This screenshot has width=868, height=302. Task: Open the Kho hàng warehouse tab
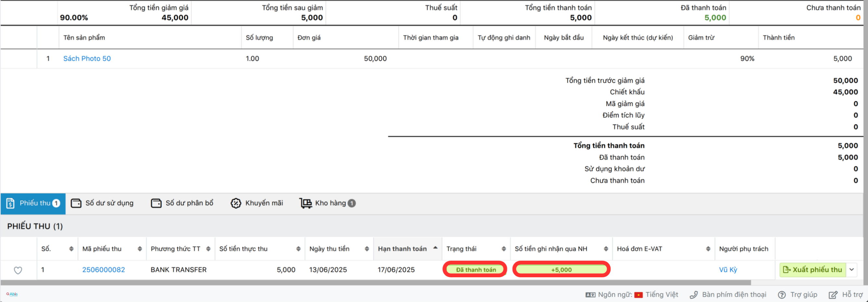pyautogui.click(x=327, y=203)
